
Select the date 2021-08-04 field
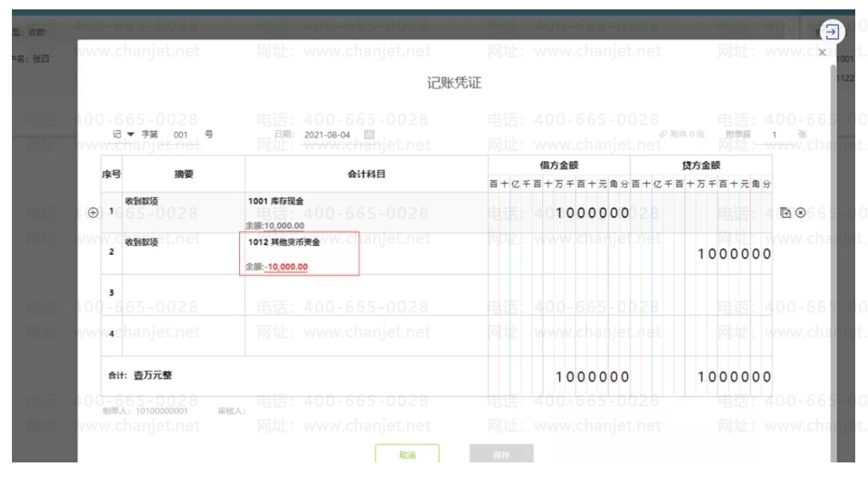point(327,135)
